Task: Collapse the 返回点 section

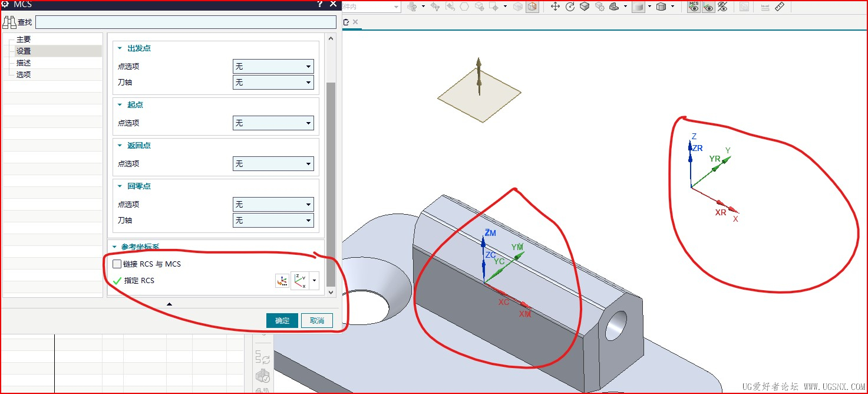Action: (x=120, y=146)
